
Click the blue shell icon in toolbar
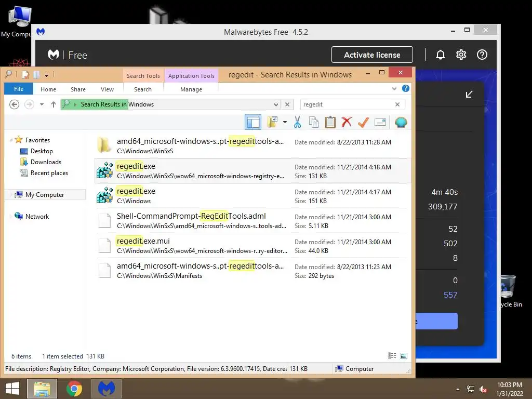click(x=401, y=122)
